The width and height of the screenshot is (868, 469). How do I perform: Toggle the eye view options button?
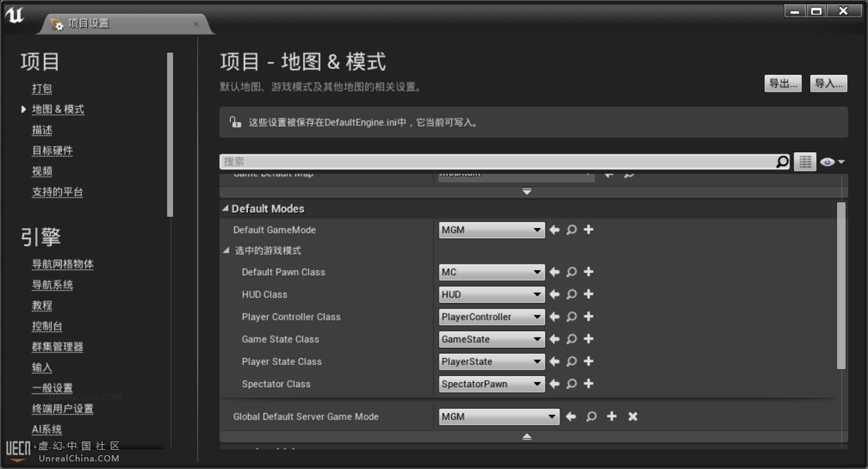[831, 162]
